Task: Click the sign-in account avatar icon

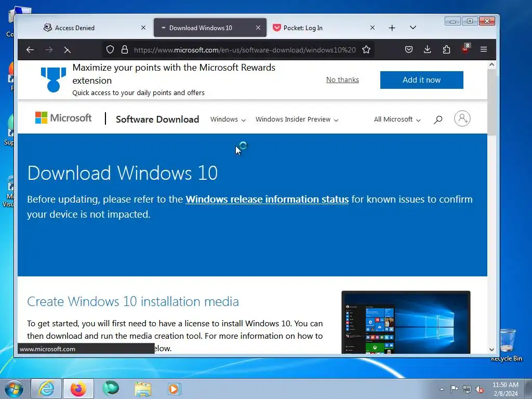Action: [x=462, y=118]
